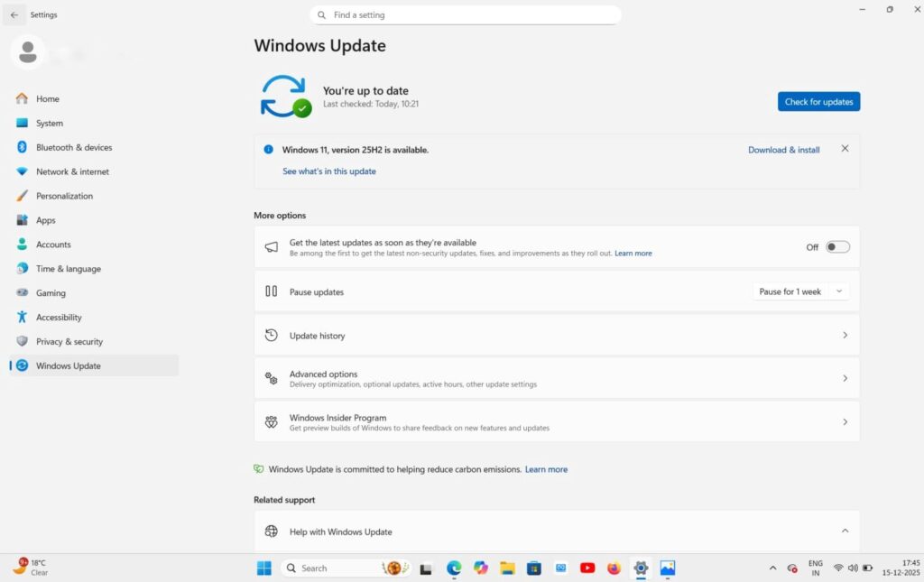Image resolution: width=924 pixels, height=582 pixels.
Task: Select Accounts in the Settings sidebar
Action: point(53,245)
